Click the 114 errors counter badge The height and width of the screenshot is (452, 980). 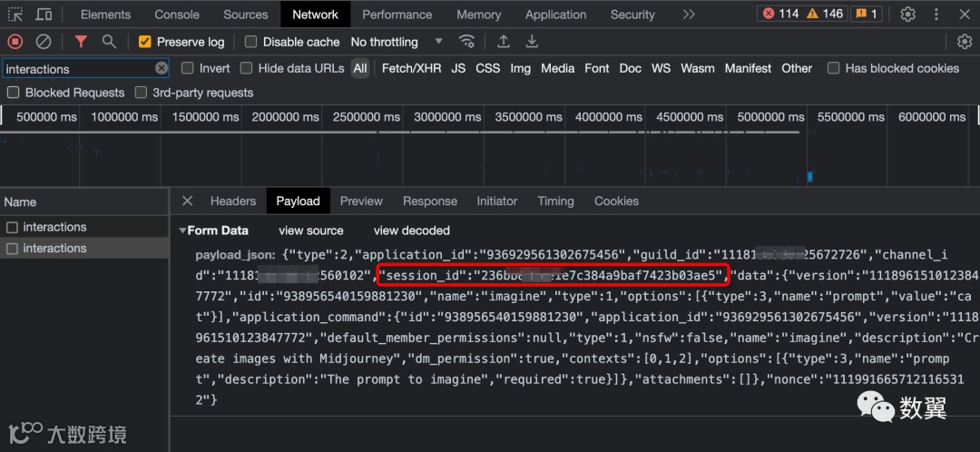[x=780, y=14]
